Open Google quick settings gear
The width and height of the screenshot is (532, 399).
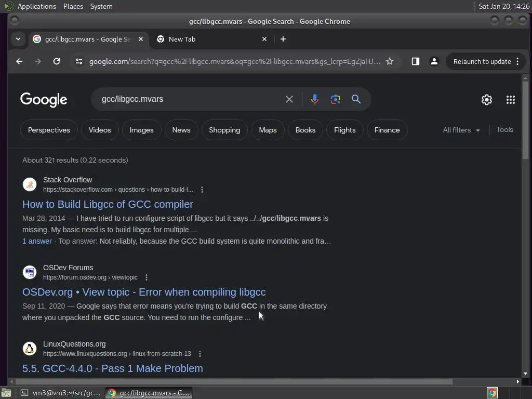point(486,100)
